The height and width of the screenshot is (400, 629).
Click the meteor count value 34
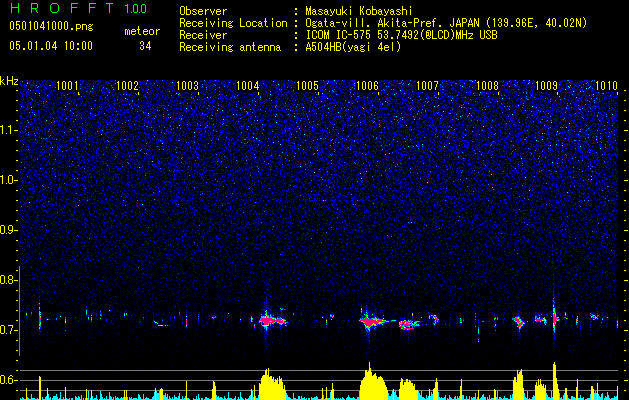[x=145, y=46]
